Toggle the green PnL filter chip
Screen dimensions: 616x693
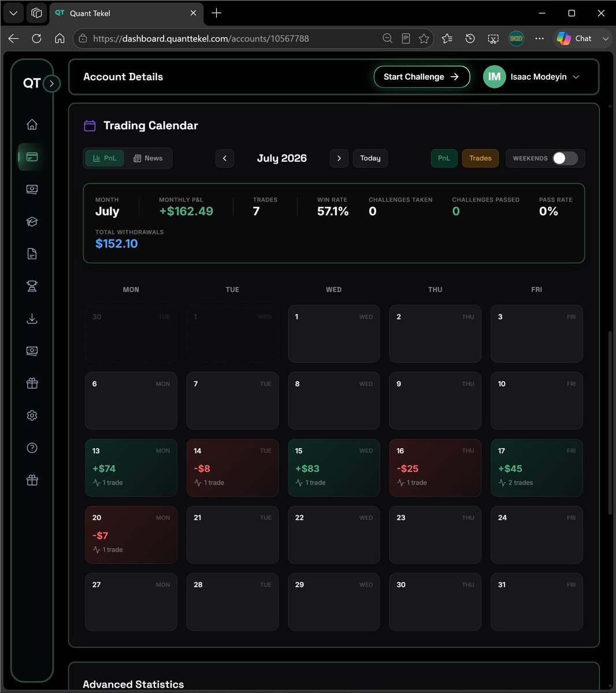pyautogui.click(x=444, y=158)
